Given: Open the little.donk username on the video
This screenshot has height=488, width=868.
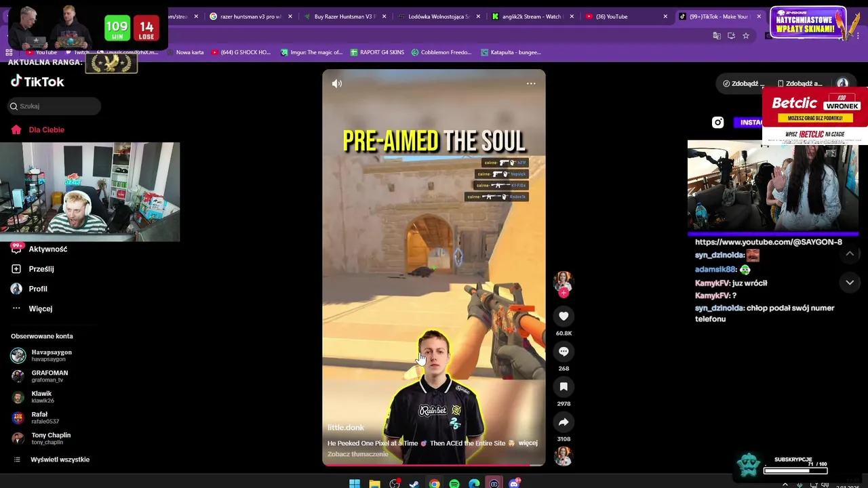Looking at the screenshot, I should point(346,428).
